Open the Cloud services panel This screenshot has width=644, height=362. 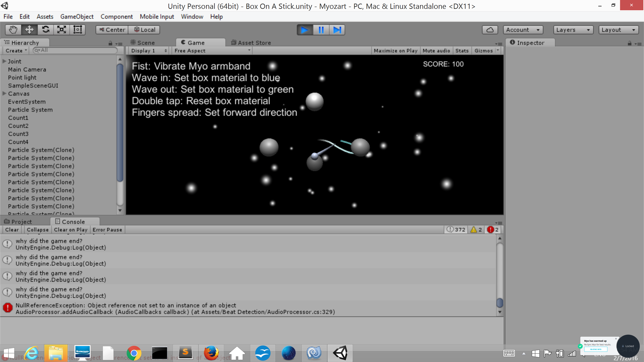(490, 30)
